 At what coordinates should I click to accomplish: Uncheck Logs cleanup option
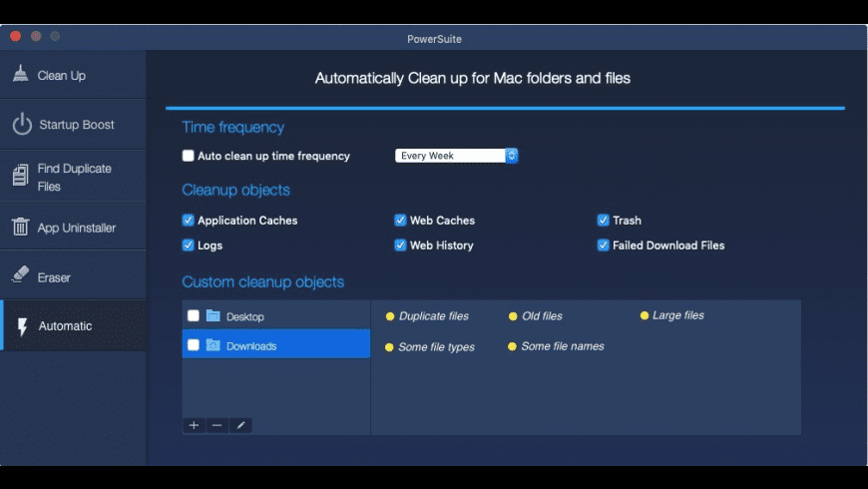(x=189, y=244)
